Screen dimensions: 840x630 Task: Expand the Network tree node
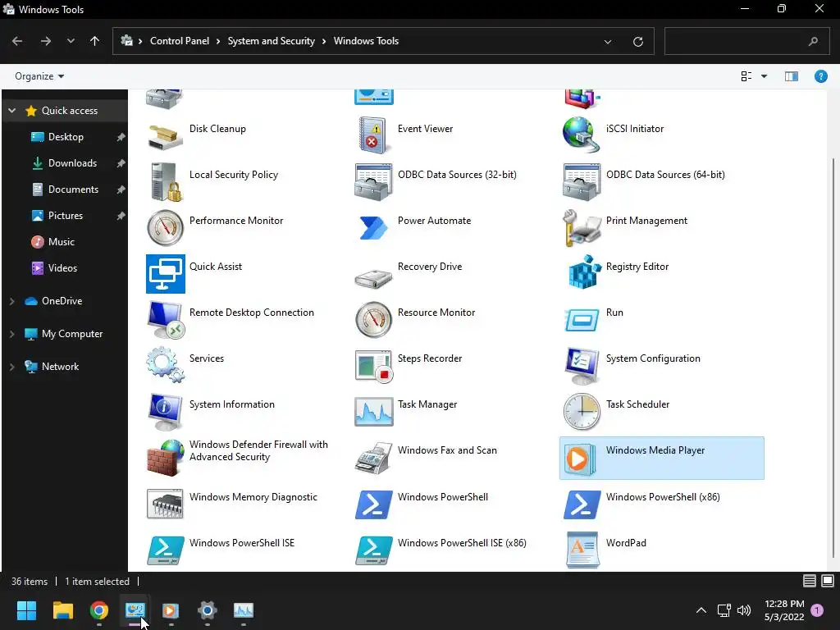pyautogui.click(x=11, y=367)
